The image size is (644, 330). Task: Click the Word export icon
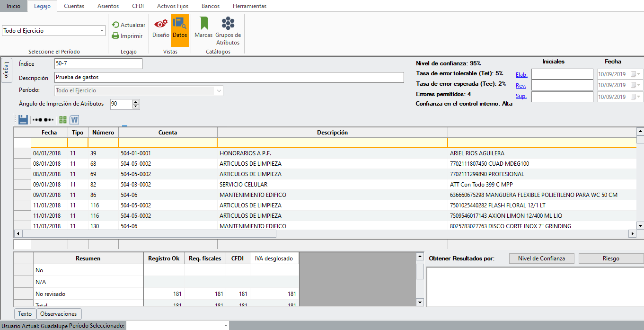(74, 120)
